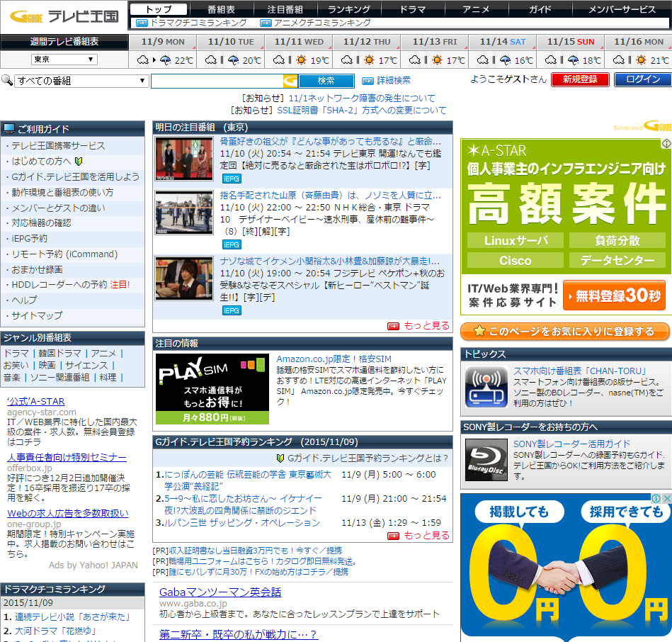The image size is (672, 642).
Task: Open the メンバーサービス tab
Action: (x=622, y=9)
